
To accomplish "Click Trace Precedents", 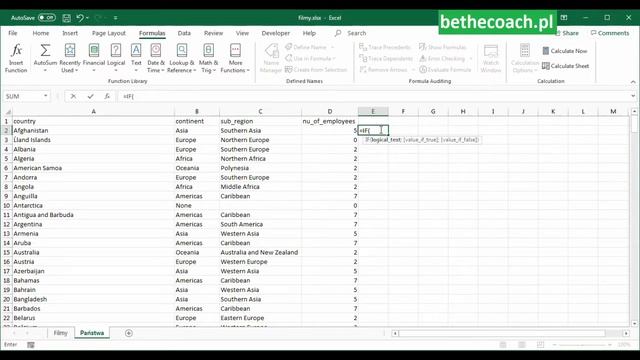I will click(x=385, y=47).
